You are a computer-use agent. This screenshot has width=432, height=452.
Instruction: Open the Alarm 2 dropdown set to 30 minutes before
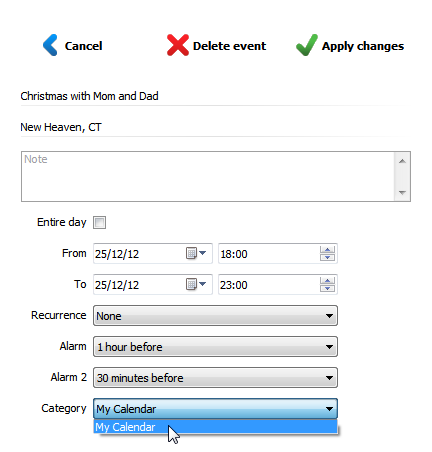(215, 377)
